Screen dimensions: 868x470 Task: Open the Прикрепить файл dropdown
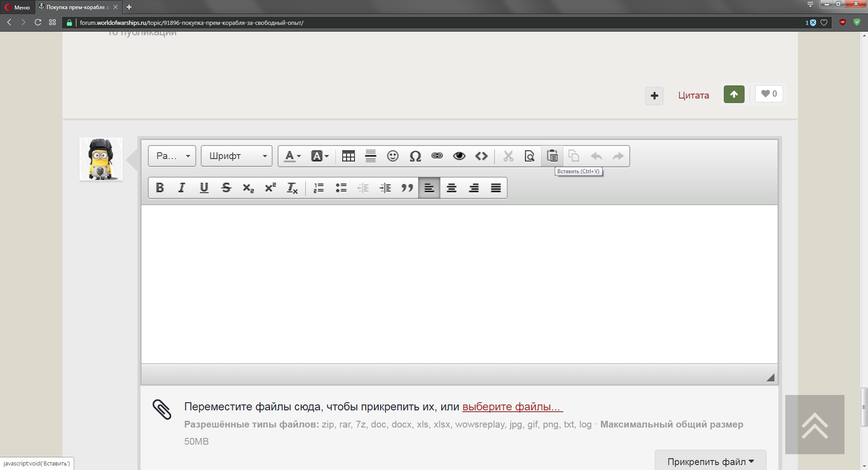coord(710,461)
